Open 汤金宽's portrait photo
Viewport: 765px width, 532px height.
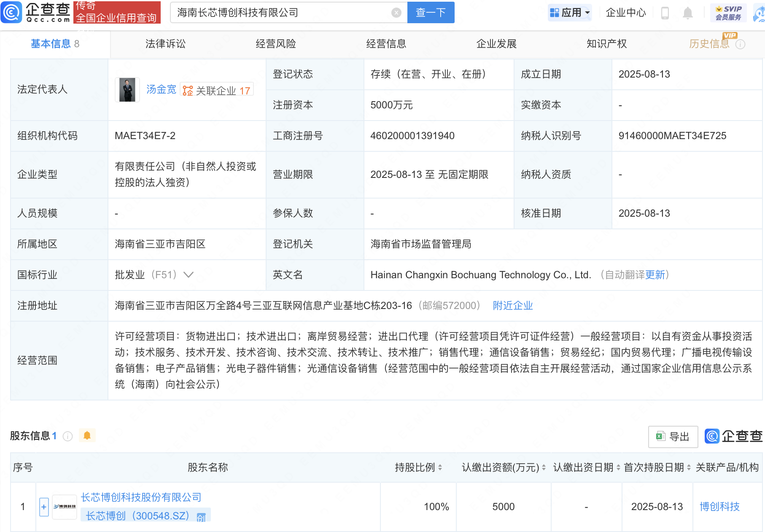[x=127, y=90]
